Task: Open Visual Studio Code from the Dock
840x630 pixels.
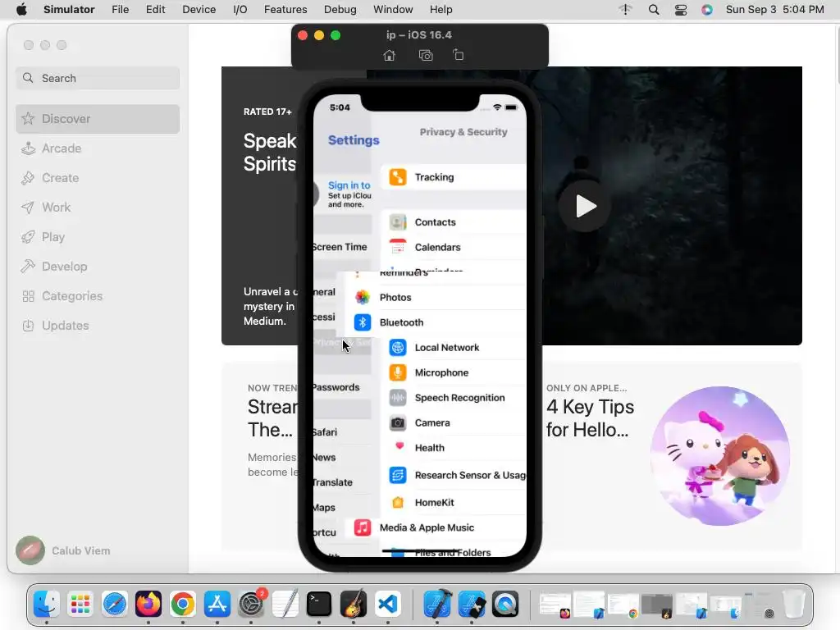Action: tap(388, 605)
